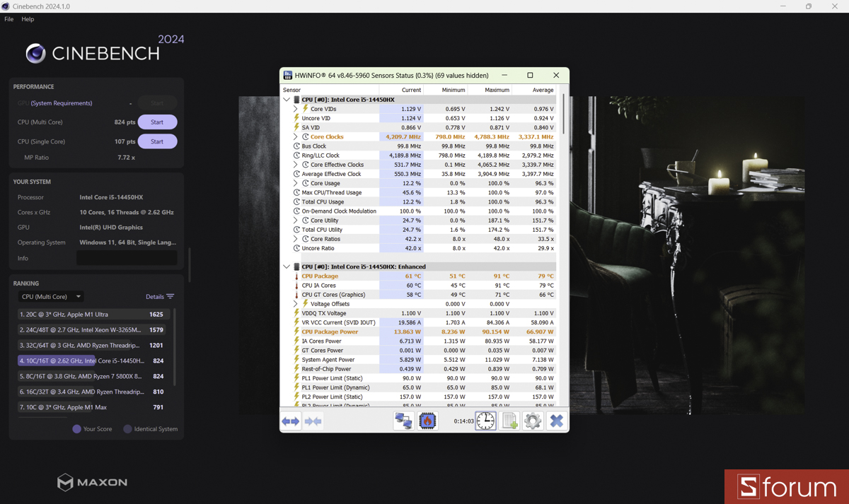This screenshot has height=504, width=849.
Task: Expand the Voltage Offsets row
Action: [296, 304]
